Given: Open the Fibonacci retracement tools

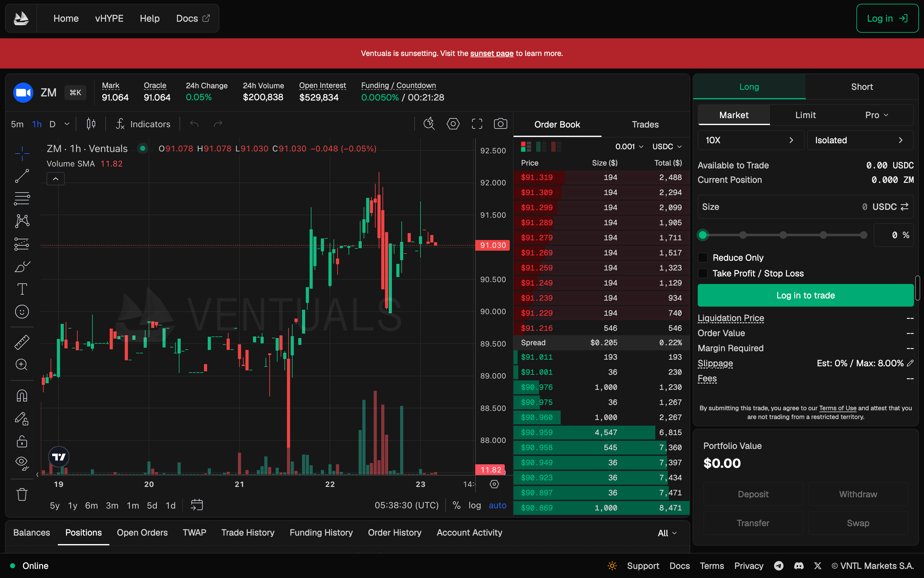Looking at the screenshot, I should (x=22, y=199).
